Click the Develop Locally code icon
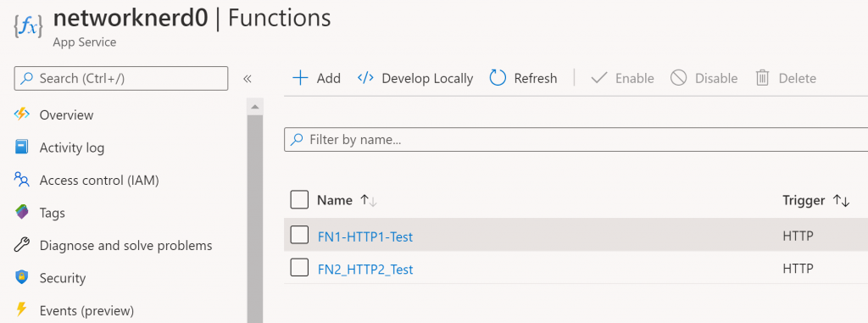 pos(365,78)
